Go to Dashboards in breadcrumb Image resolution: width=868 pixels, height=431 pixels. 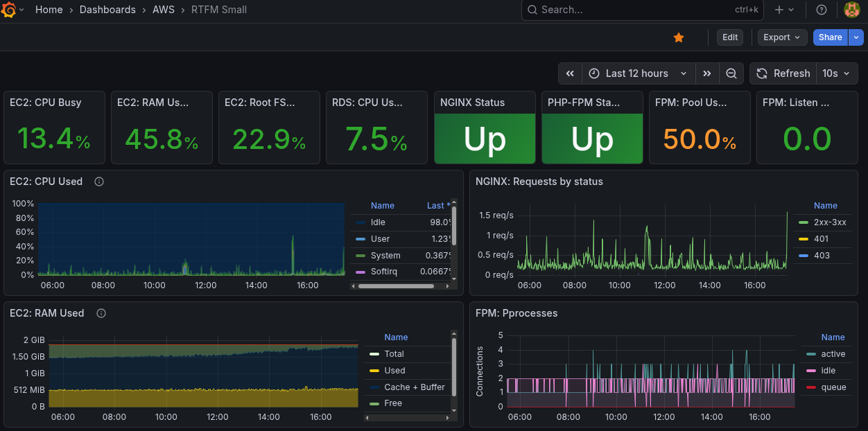point(107,10)
